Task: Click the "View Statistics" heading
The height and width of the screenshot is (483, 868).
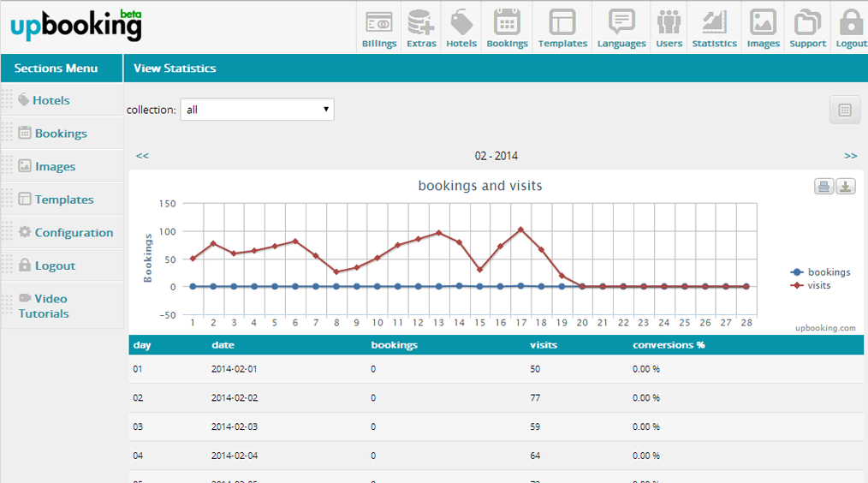Action: (175, 69)
